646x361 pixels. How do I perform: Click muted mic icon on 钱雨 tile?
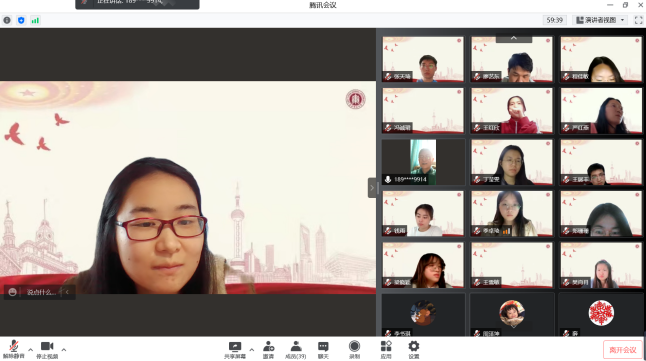click(388, 231)
